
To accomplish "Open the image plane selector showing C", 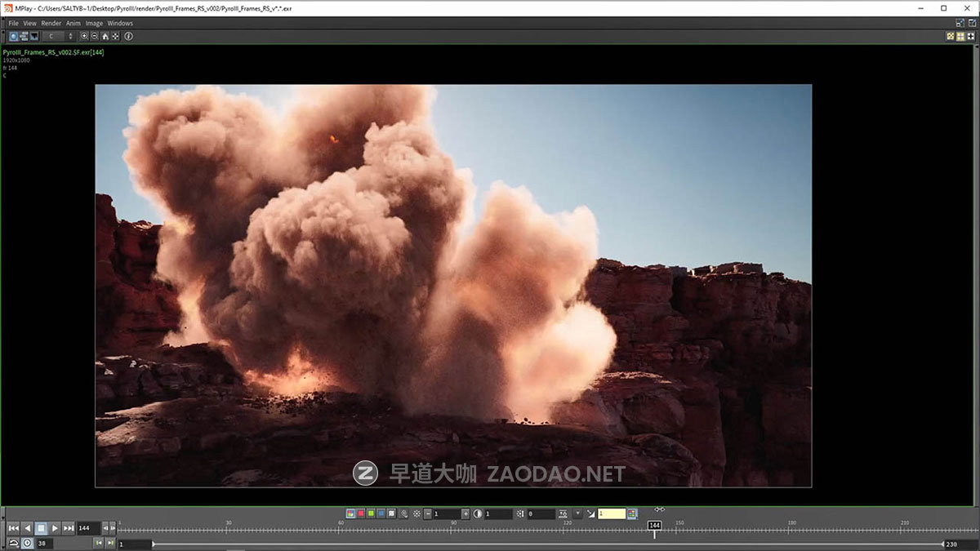I will pyautogui.click(x=53, y=36).
